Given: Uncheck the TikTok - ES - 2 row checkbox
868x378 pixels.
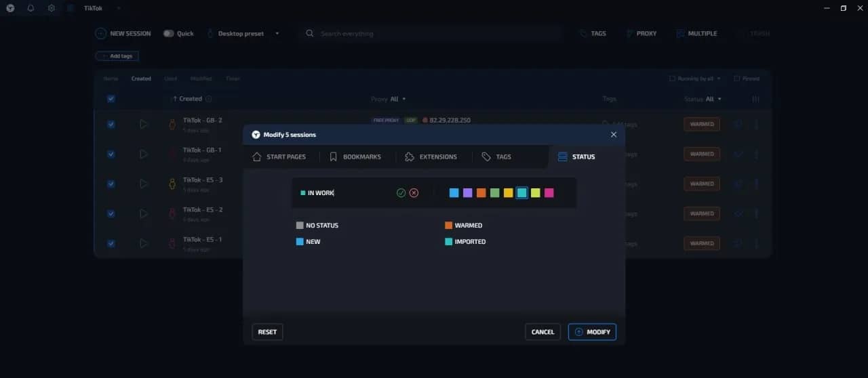Looking at the screenshot, I should 111,213.
